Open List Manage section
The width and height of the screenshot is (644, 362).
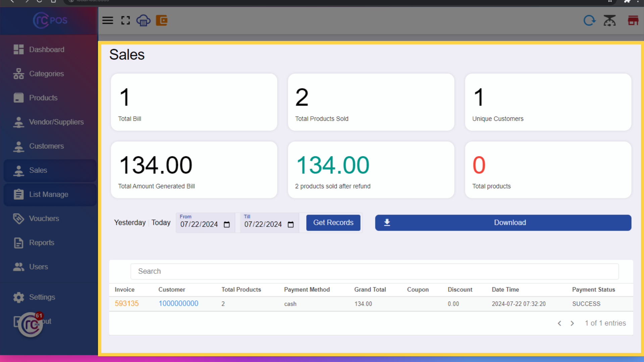pos(50,194)
